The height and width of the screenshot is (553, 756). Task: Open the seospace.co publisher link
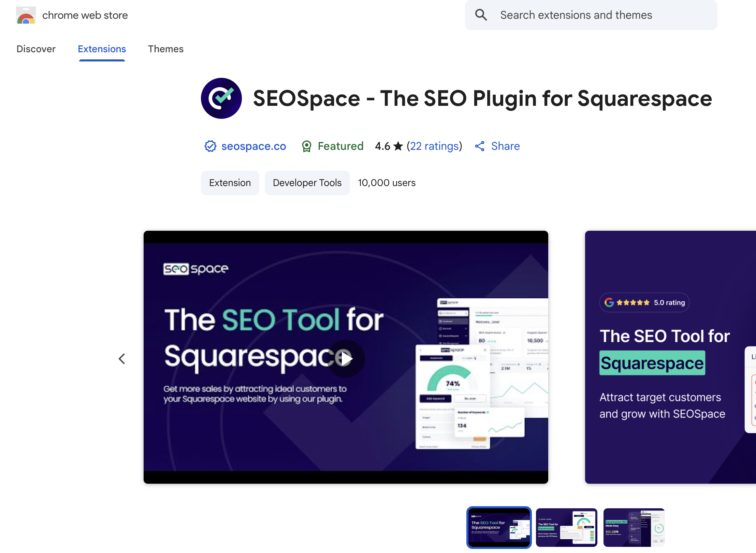click(253, 146)
